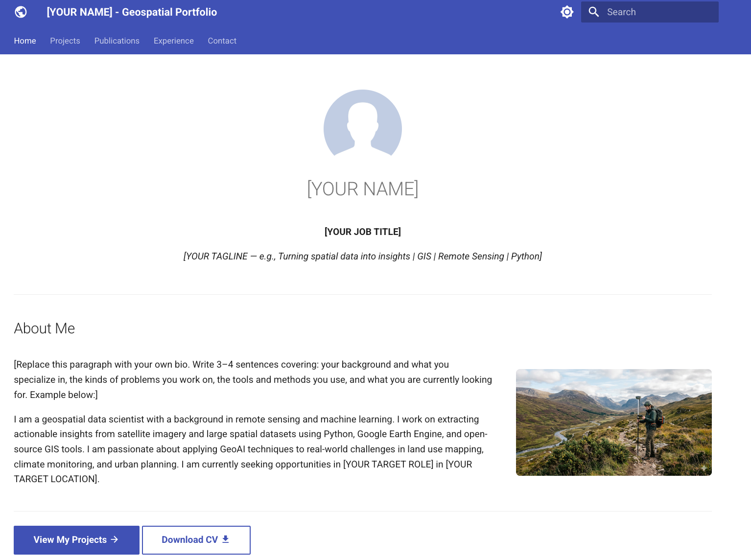Click the Geospatial Portfolio site title
Viewport: 751px width, 560px height.
(x=132, y=12)
